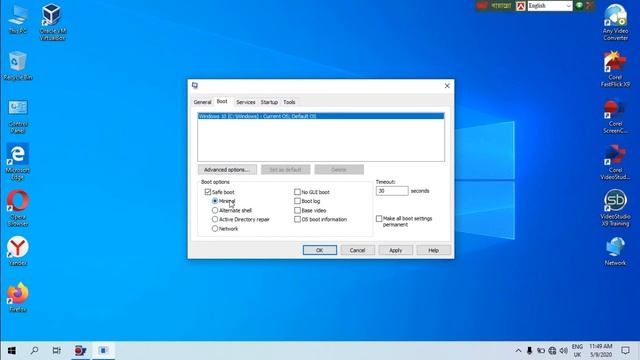Select VideoStudio X9 Training desktop shortcut
Viewport: 640px width, 360px height.
tap(615, 208)
